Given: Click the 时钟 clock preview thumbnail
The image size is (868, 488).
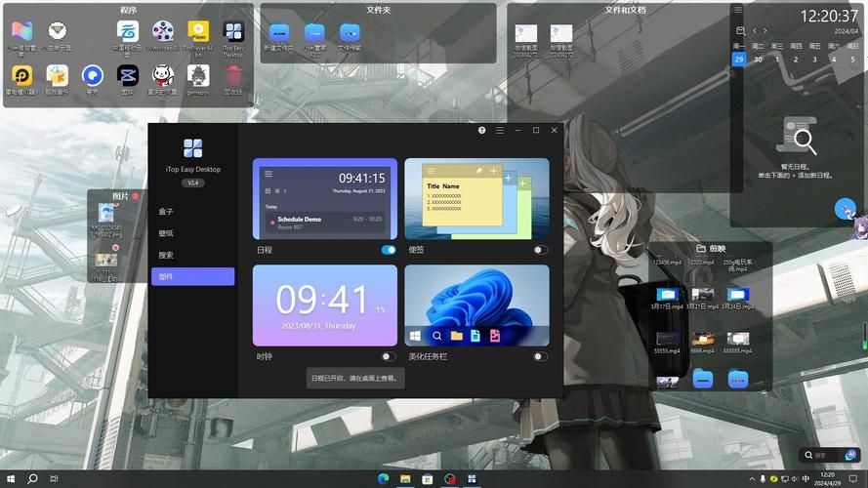Looking at the screenshot, I should coord(325,305).
